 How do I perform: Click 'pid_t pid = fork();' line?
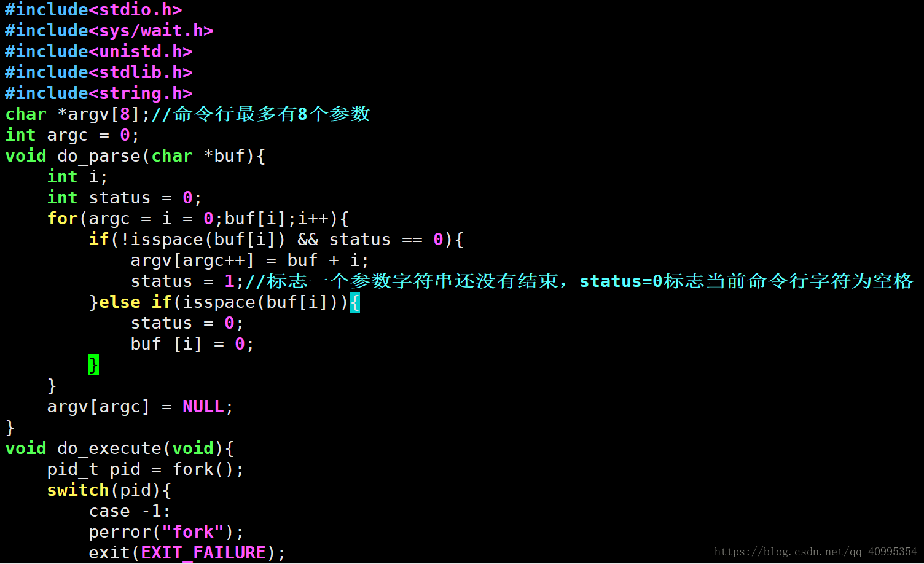tap(145, 469)
